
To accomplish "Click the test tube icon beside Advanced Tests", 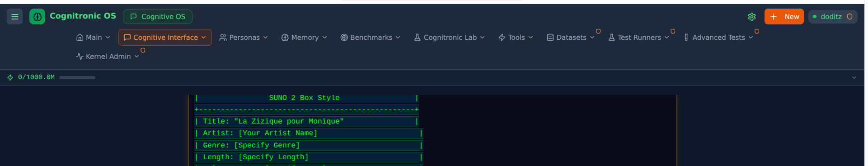I will [x=686, y=38].
